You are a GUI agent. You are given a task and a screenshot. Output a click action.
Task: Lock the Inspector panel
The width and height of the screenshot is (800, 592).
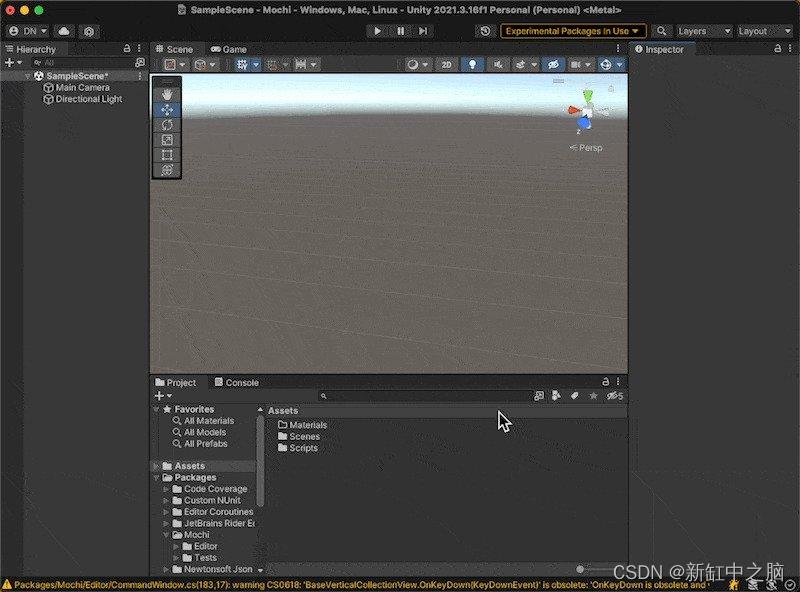(x=777, y=48)
